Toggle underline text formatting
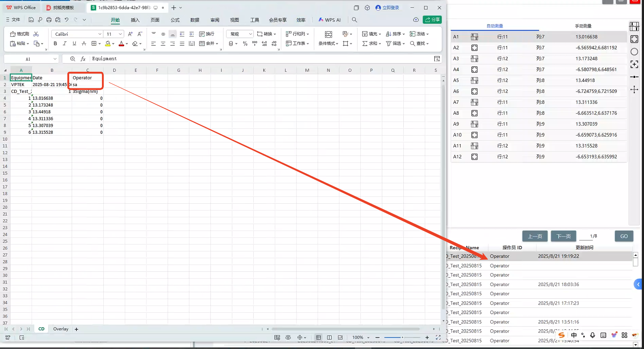644x349 pixels. tap(74, 43)
